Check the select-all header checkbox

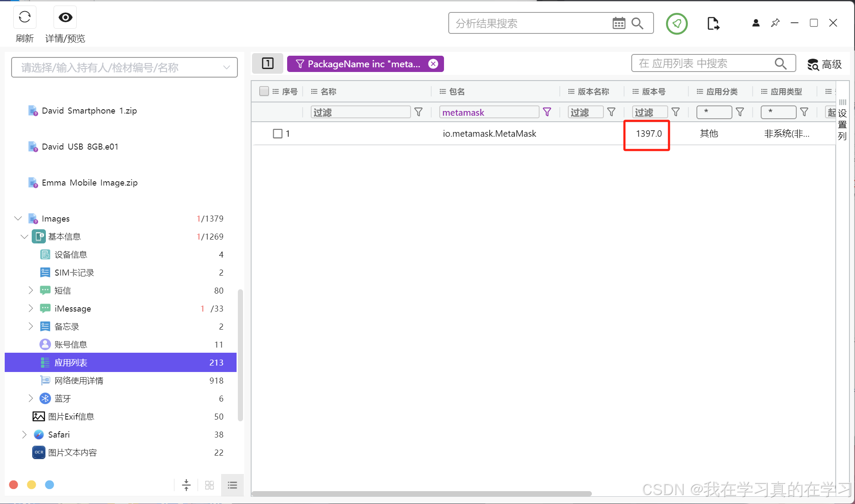pyautogui.click(x=264, y=91)
